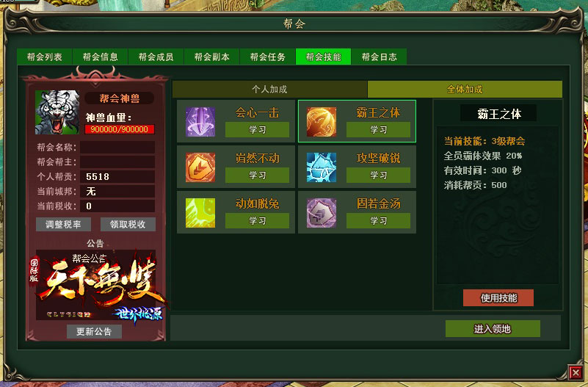Click the 调整税率 button
This screenshot has height=387, width=588.
click(63, 224)
